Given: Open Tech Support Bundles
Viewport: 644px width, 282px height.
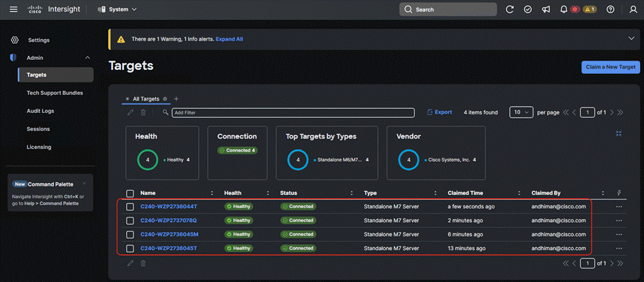Looking at the screenshot, I should tap(54, 93).
